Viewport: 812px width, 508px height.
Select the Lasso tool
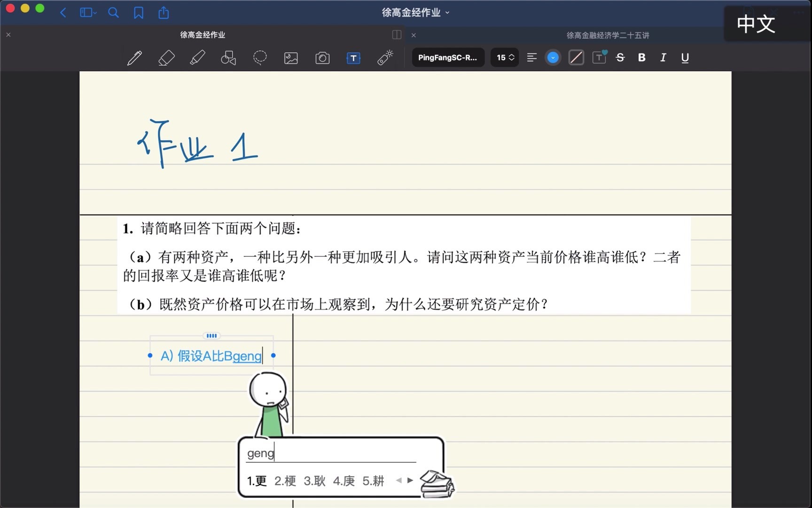(260, 58)
